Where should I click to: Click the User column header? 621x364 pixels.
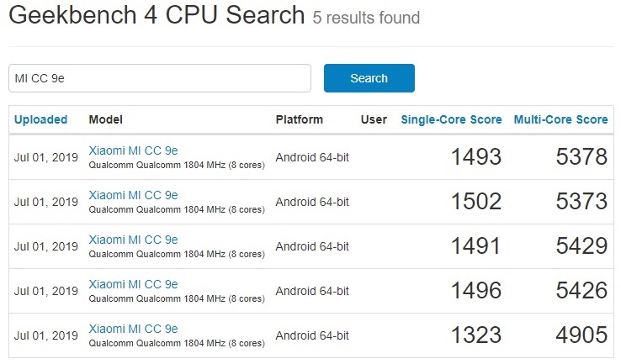click(x=374, y=119)
